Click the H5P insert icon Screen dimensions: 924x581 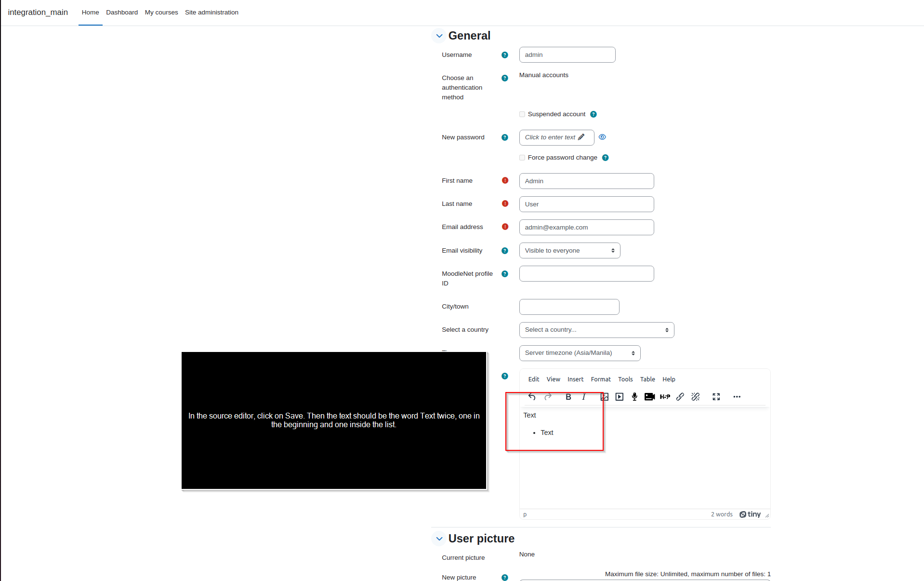(665, 397)
